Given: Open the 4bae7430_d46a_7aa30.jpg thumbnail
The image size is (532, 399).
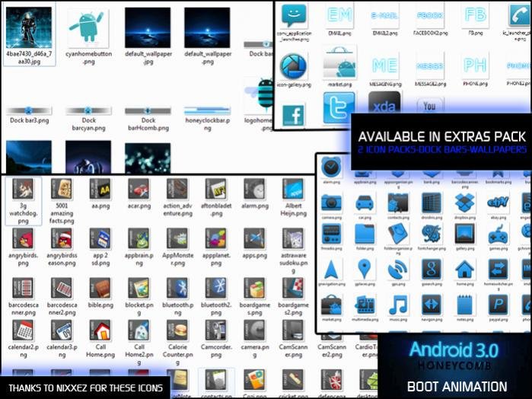Looking at the screenshot, I should 29,28.
